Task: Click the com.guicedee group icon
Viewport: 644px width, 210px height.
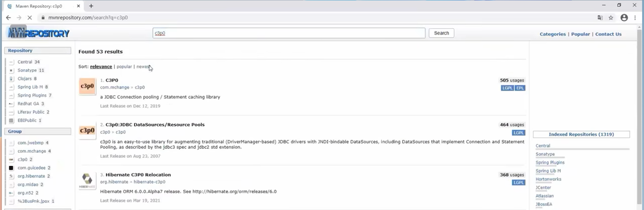Action: click(x=11, y=168)
